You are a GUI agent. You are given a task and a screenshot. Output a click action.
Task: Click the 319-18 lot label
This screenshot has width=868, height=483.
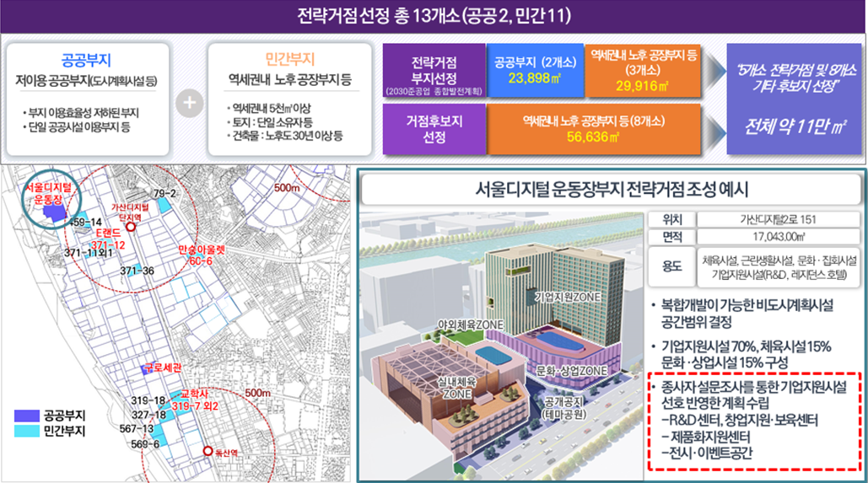[x=148, y=400]
